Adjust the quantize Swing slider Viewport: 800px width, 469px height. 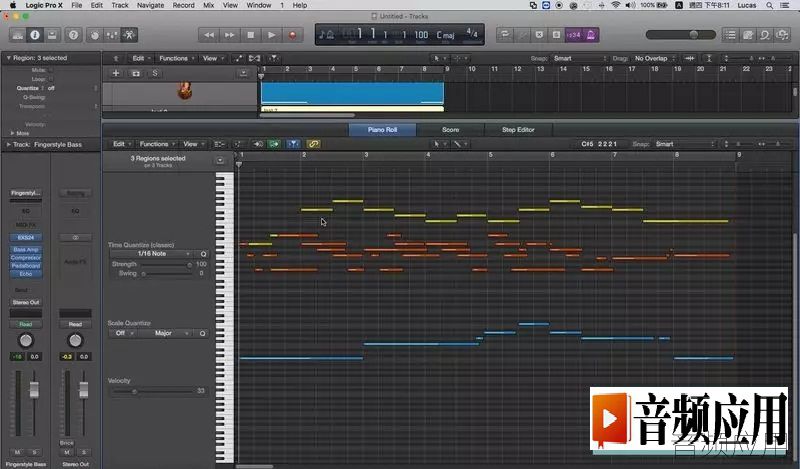(166, 274)
